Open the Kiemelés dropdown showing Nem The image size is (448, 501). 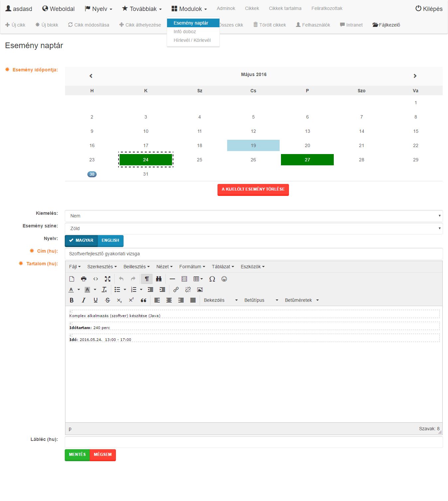[254, 216]
